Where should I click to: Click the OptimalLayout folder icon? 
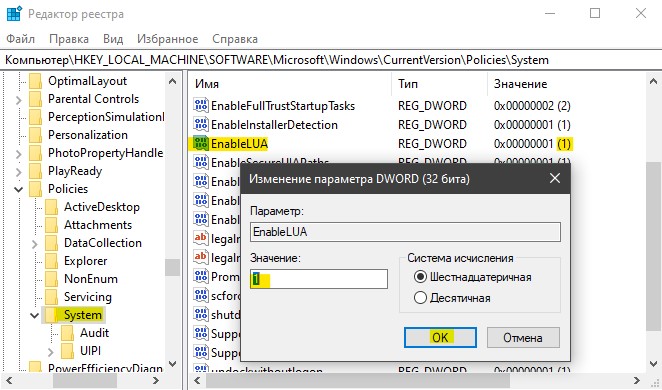35,81
